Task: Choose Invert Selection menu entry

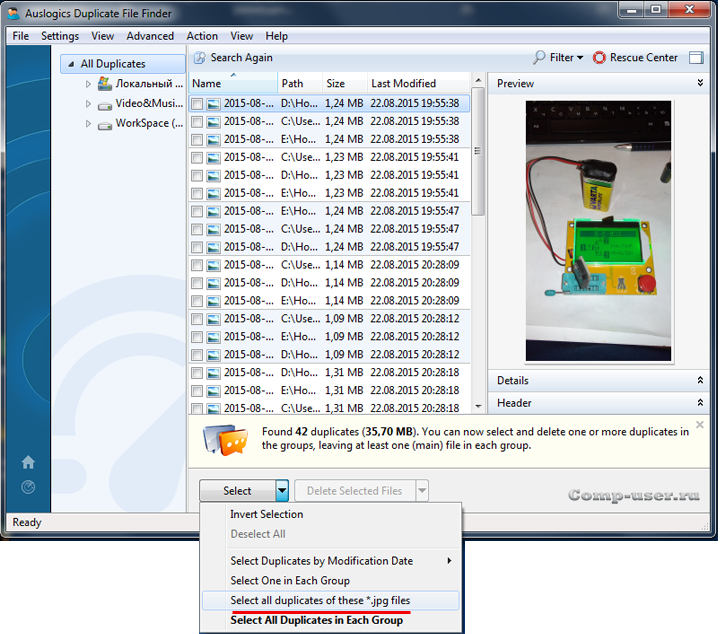Action: (x=331, y=514)
